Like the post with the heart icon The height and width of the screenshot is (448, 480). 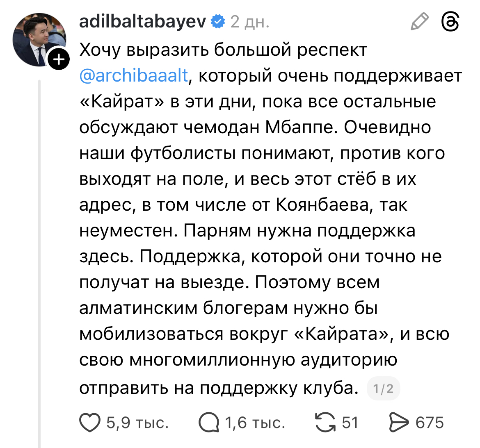90,423
